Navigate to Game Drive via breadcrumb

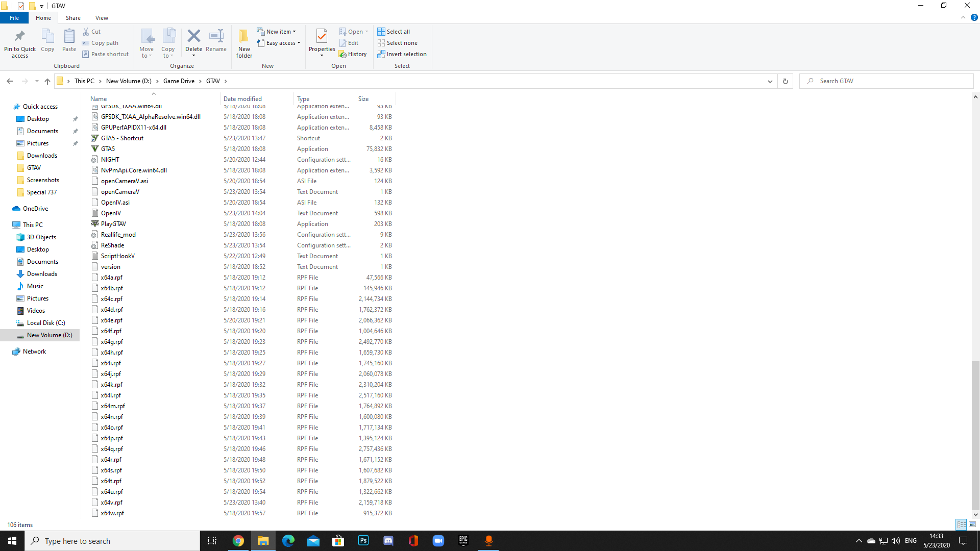(x=179, y=81)
